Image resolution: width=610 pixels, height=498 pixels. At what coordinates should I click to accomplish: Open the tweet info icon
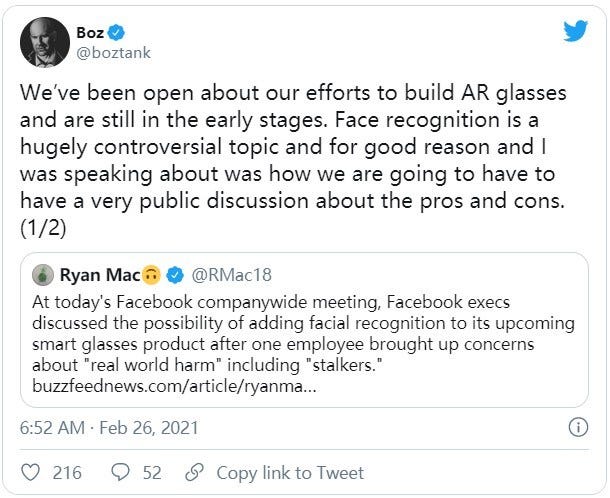pos(577,427)
